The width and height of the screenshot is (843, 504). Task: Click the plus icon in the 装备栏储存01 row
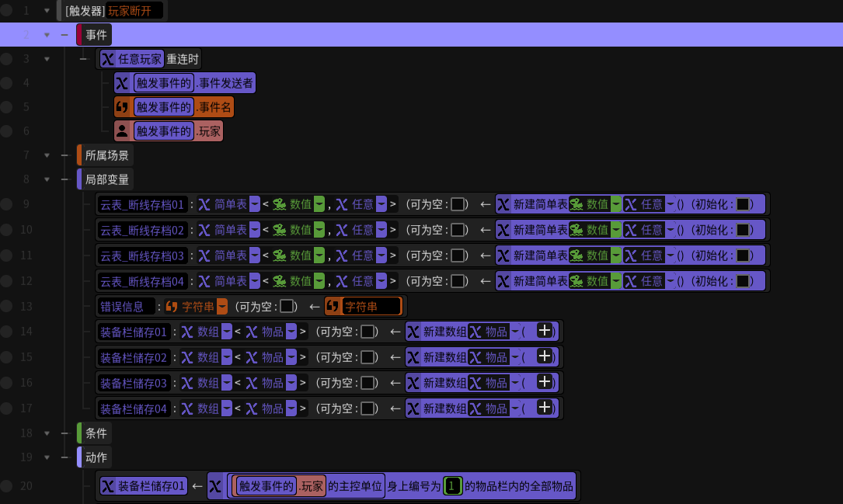(x=544, y=331)
